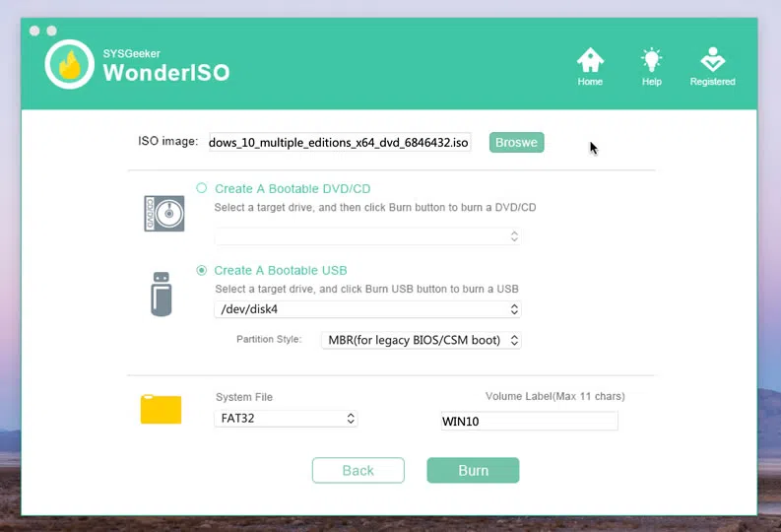Open Help via lightbulb icon
Screen dimensions: 781x532
(651, 60)
